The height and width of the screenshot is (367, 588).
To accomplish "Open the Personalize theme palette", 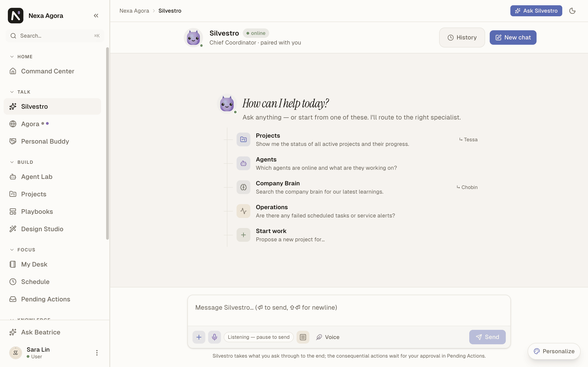I will point(554,351).
